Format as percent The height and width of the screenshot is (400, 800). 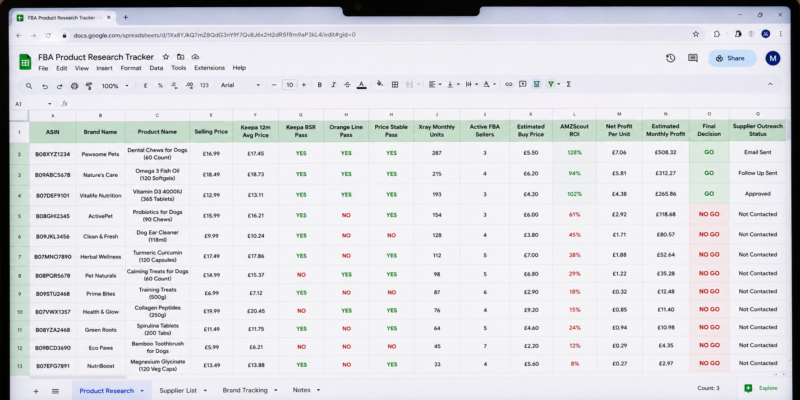click(160, 86)
